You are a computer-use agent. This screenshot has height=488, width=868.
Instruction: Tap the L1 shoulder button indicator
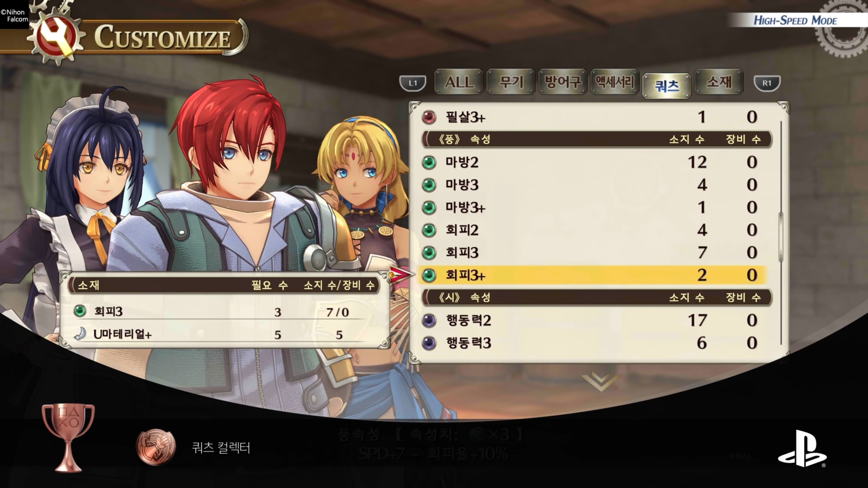tap(413, 83)
